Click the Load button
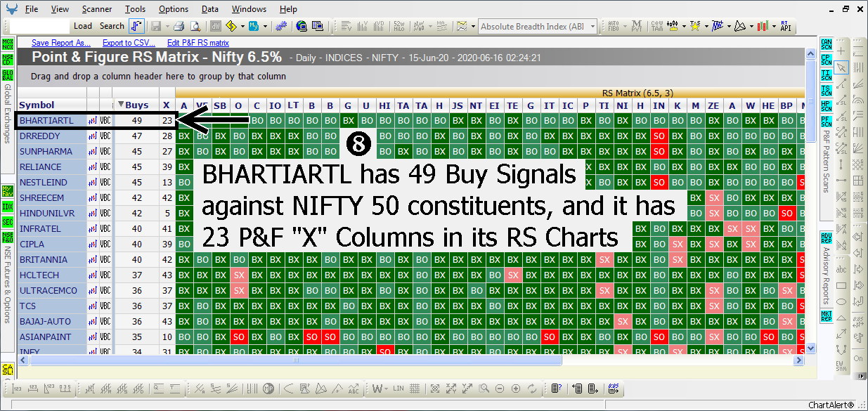The width and height of the screenshot is (868, 411). (83, 26)
